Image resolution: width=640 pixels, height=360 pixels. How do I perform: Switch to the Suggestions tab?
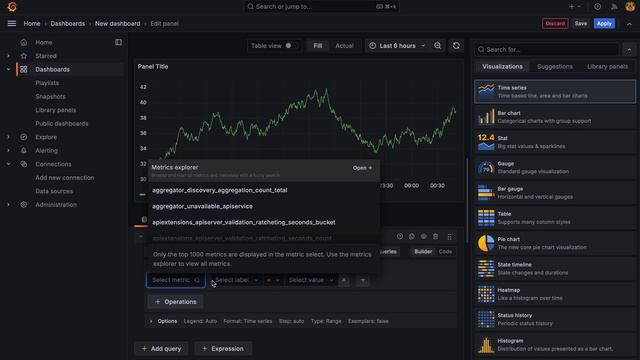555,67
